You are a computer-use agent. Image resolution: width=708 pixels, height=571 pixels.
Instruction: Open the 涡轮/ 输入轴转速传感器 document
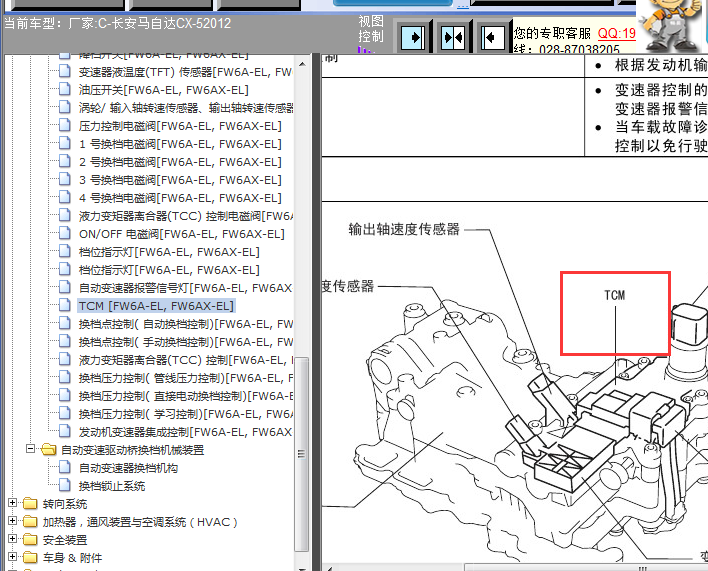tap(186, 108)
